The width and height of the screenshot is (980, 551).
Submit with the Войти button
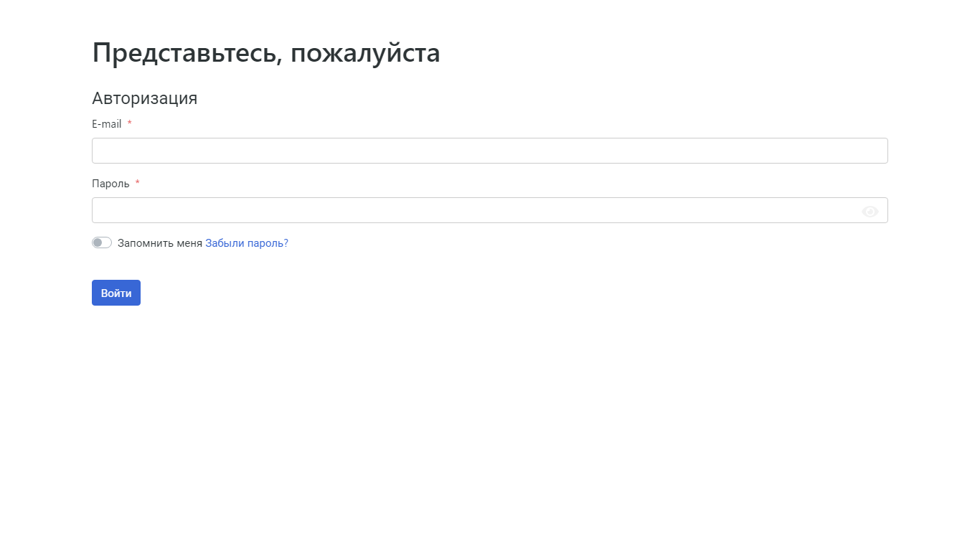pyautogui.click(x=116, y=293)
